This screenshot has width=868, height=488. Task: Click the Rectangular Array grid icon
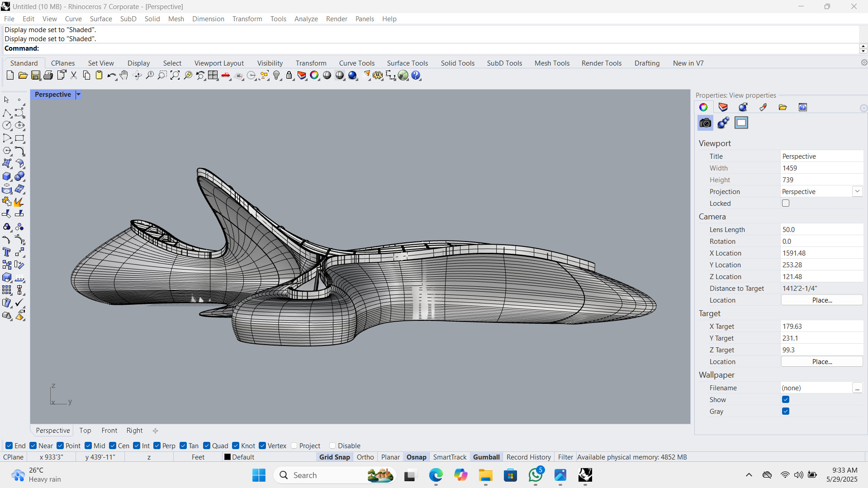7,290
